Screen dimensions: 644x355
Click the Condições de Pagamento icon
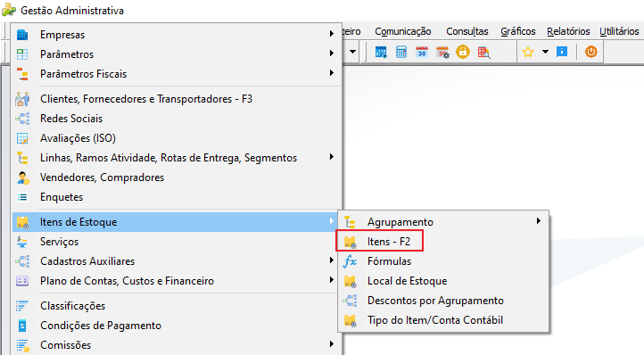tap(22, 326)
